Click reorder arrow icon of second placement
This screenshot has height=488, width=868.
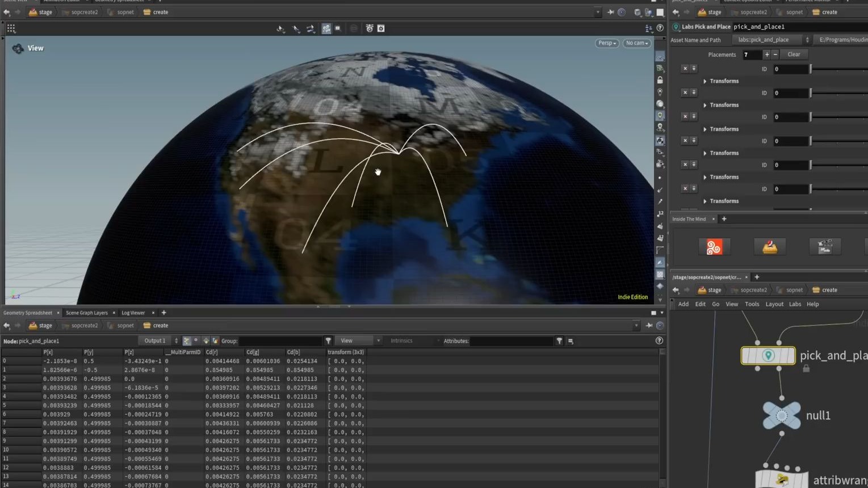[694, 92]
